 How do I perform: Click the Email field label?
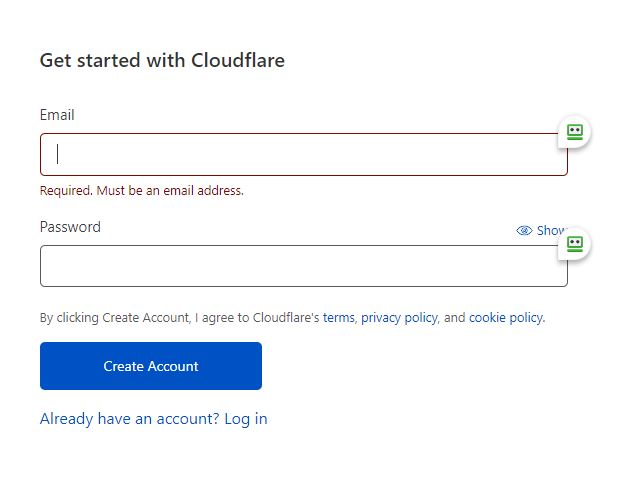point(57,115)
